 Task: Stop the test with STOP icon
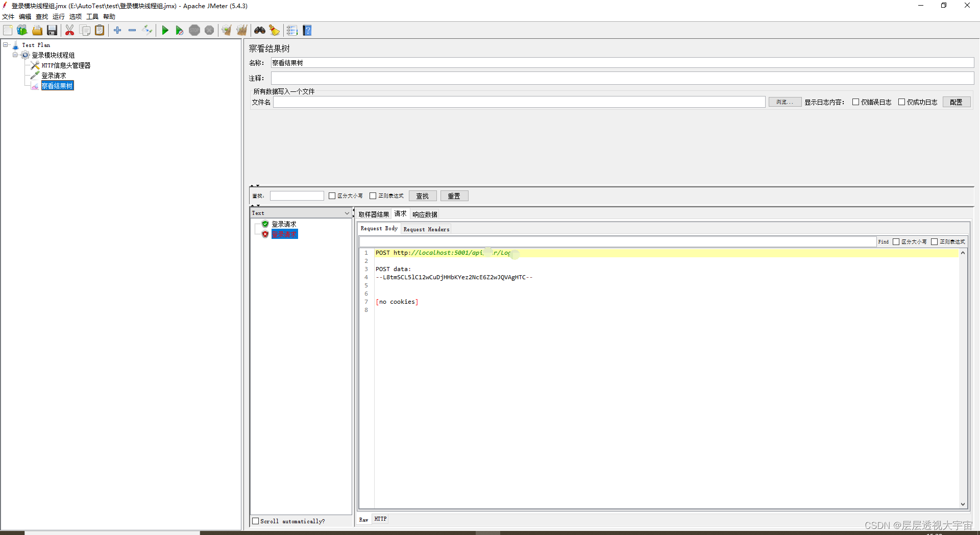[194, 31]
